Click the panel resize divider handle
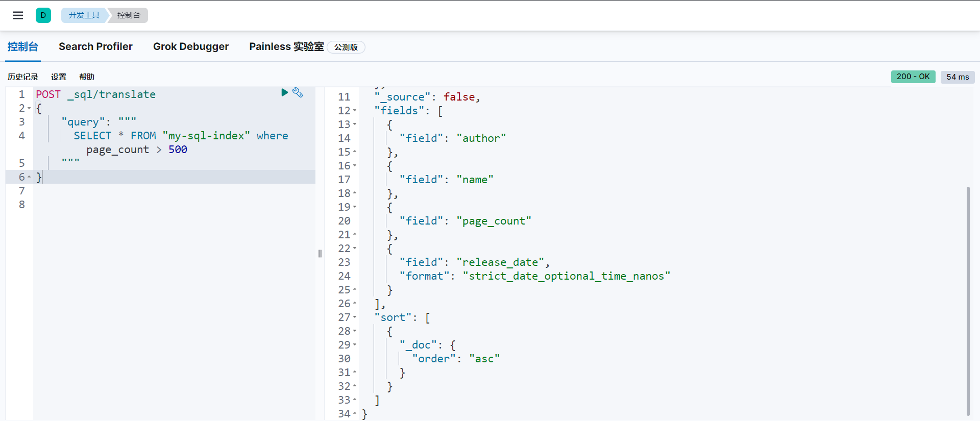The width and height of the screenshot is (980, 421). [320, 254]
